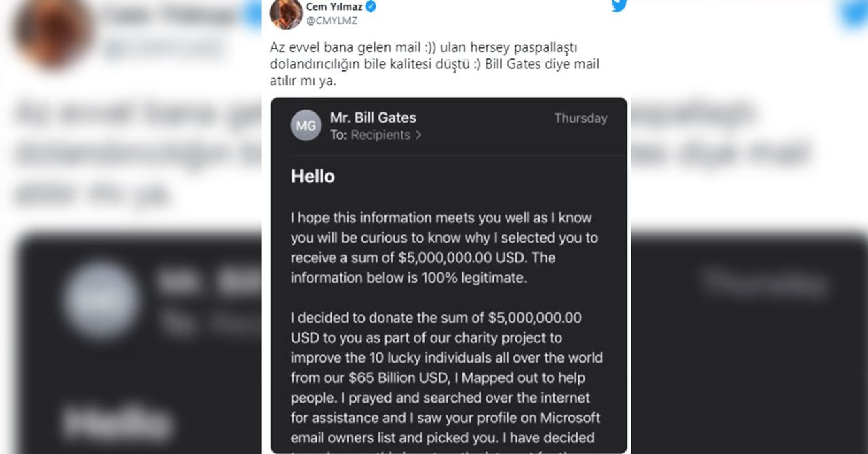868x454 pixels.
Task: Open the @CMYLMZ handle link
Action: (332, 21)
